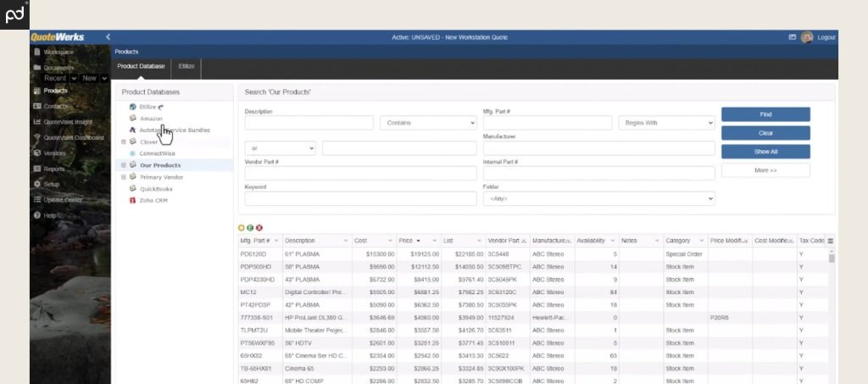Expand the Primary Vendor tree node
The height and width of the screenshot is (384, 868).
coord(124,177)
